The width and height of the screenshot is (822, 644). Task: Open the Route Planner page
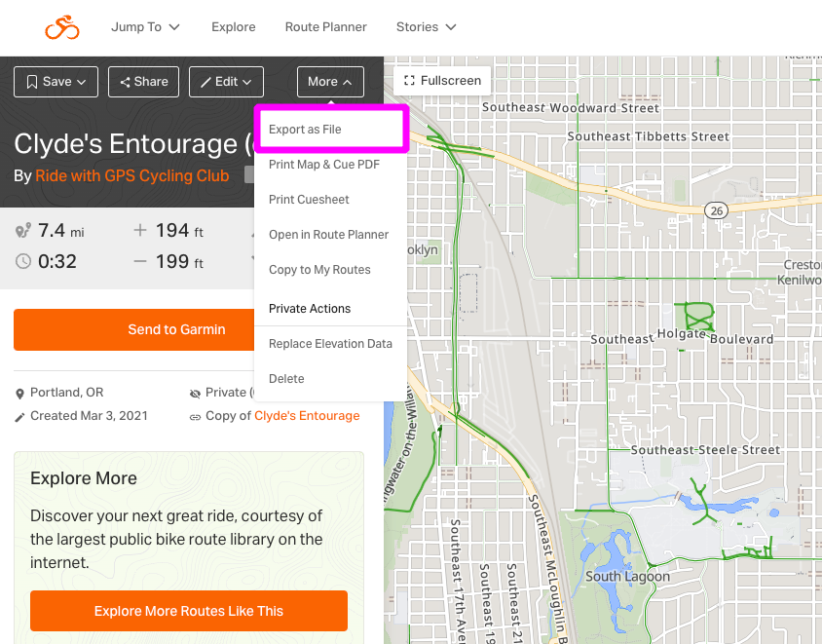(325, 26)
